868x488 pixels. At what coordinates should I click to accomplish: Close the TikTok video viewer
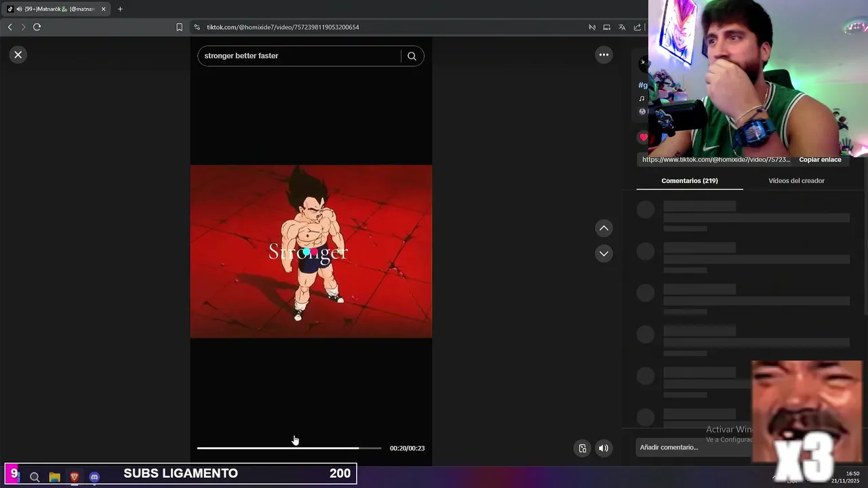tap(18, 55)
